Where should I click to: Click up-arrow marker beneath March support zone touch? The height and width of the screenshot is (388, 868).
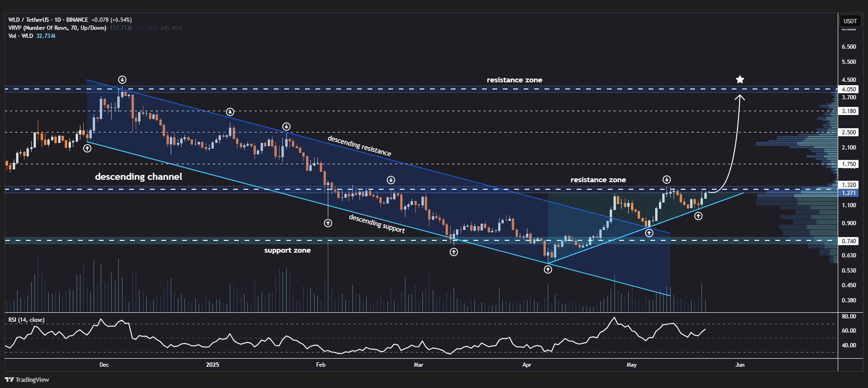[x=454, y=252]
